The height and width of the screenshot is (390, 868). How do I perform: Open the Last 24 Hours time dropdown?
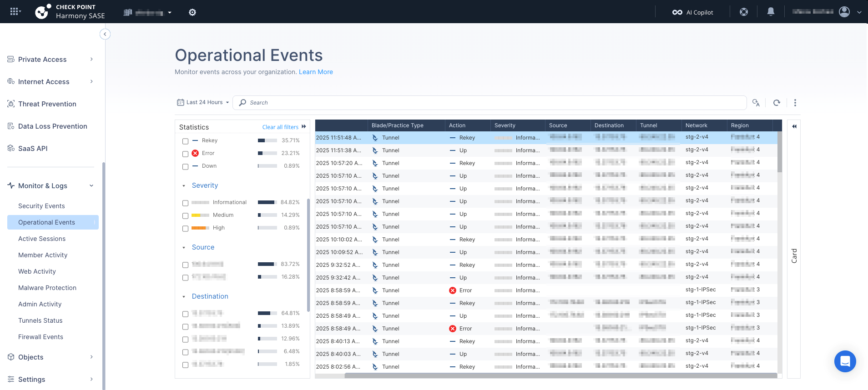point(203,103)
